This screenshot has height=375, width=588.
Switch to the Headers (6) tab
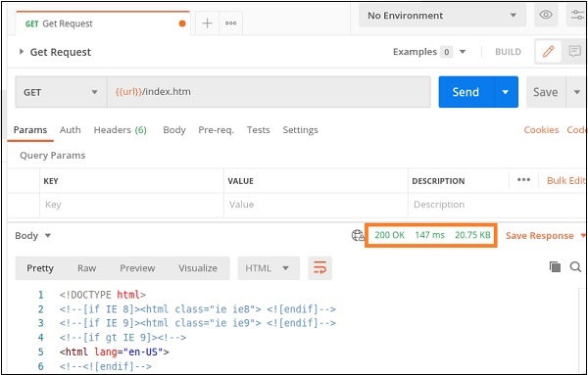[x=120, y=130]
